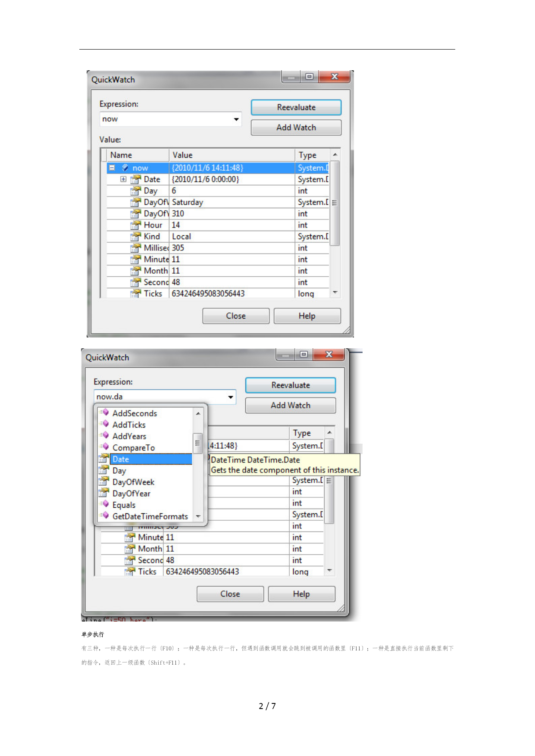Select Equals in the autocomplete list

[124, 505]
